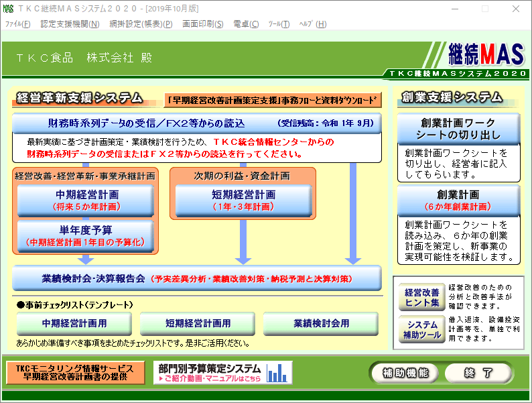Open 業績検討会用 checklist template
Screen dimensions: 532x403
(321, 324)
